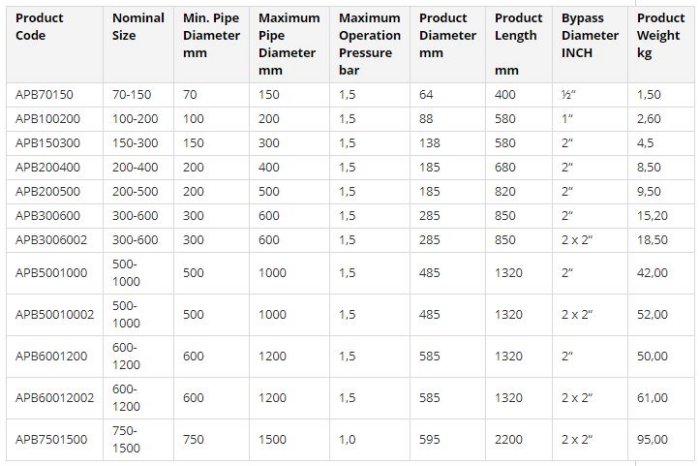Viewport: 700px width, 466px height.
Task: Select the Nominal Size column header
Action: (x=138, y=27)
